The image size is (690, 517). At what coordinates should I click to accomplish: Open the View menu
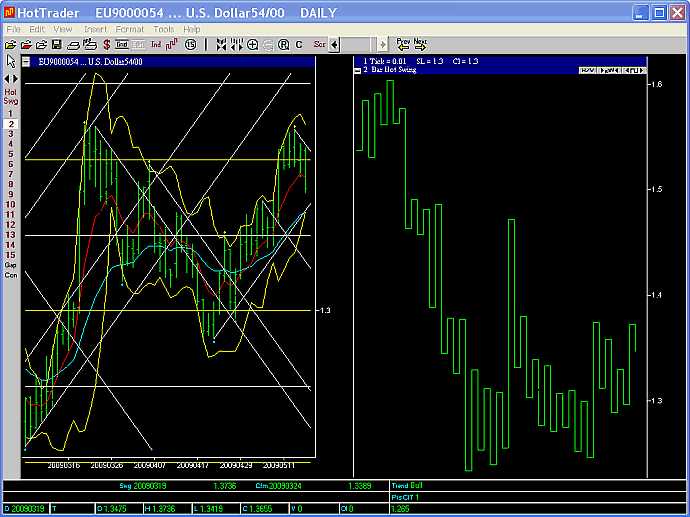click(x=62, y=29)
